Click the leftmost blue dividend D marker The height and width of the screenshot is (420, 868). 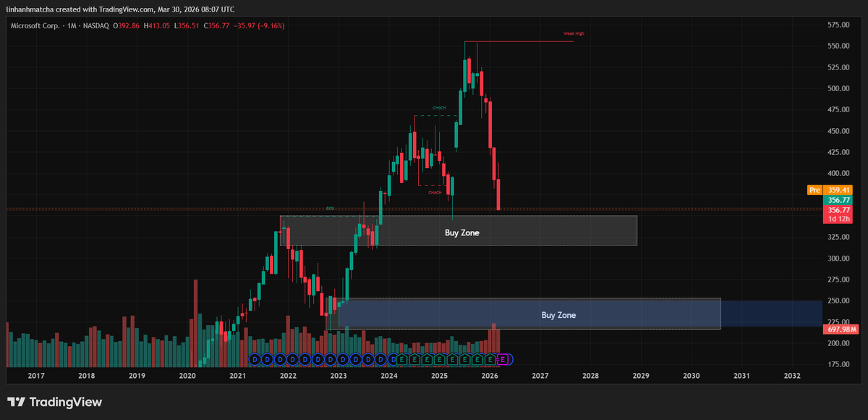tap(253, 358)
